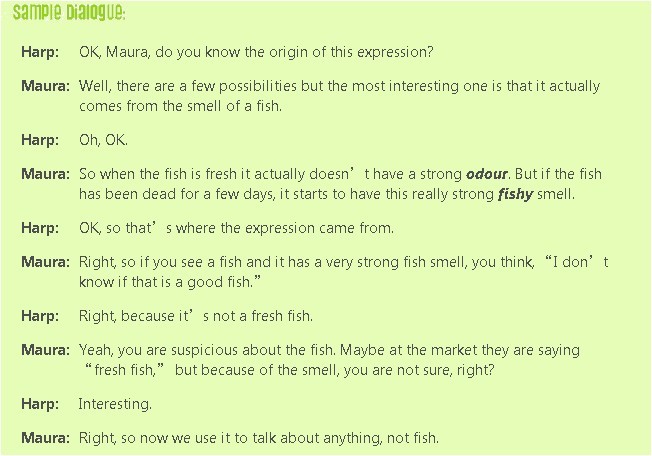Click the "Maura:" label beside "Well, there are"

click(45, 86)
